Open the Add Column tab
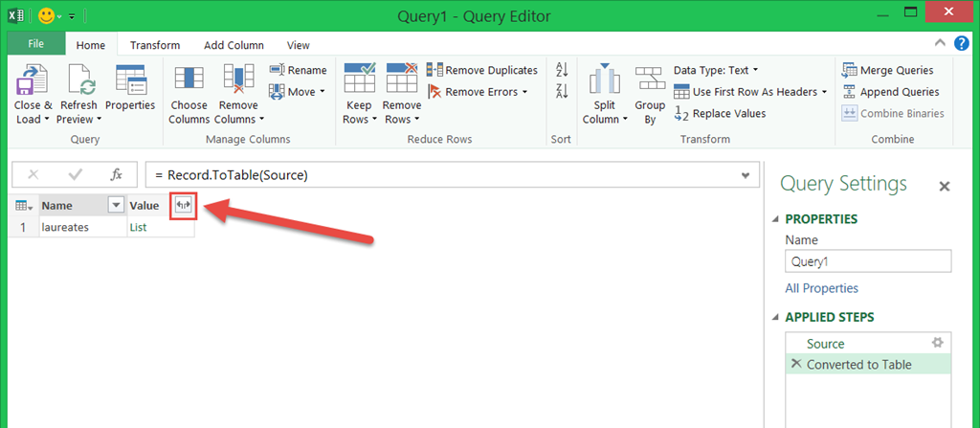980x428 pixels. click(233, 45)
